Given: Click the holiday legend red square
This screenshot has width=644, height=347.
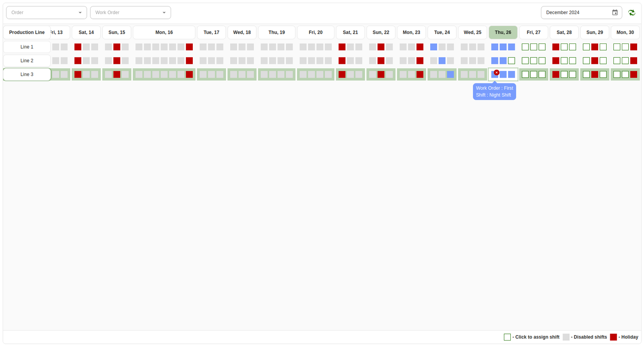Looking at the screenshot, I should [x=613, y=337].
